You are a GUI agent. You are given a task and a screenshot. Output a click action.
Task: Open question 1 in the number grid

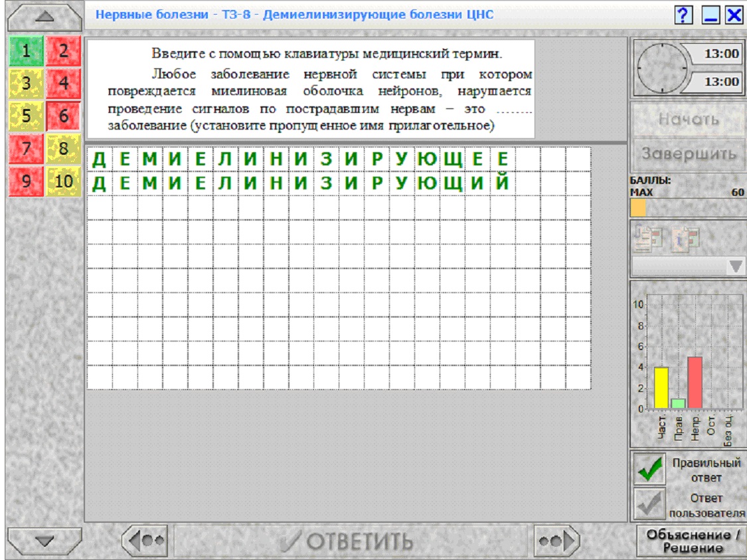tap(26, 50)
